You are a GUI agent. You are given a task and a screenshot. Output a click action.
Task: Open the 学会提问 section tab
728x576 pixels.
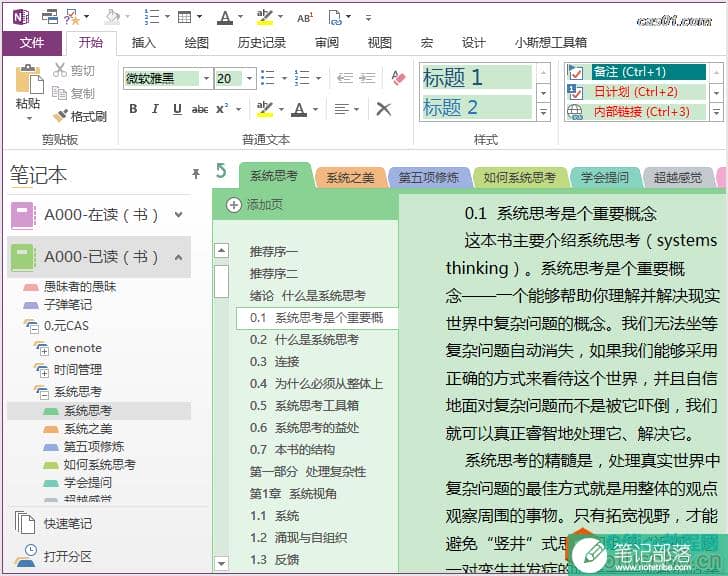[x=604, y=177]
